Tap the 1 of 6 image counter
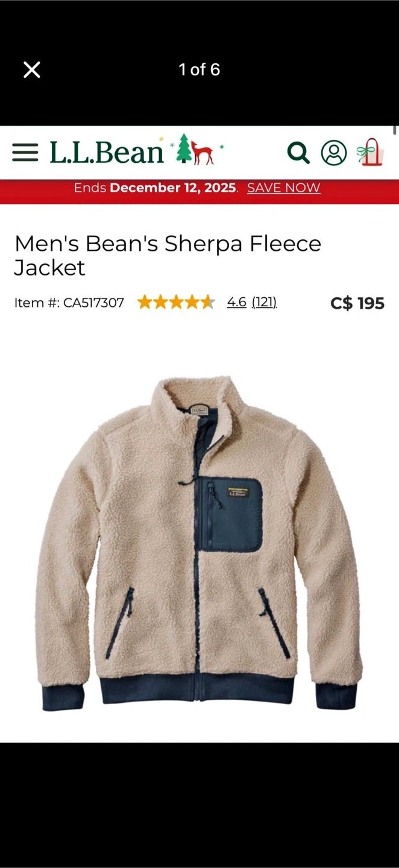Image resolution: width=399 pixels, height=868 pixels. pos(199,70)
